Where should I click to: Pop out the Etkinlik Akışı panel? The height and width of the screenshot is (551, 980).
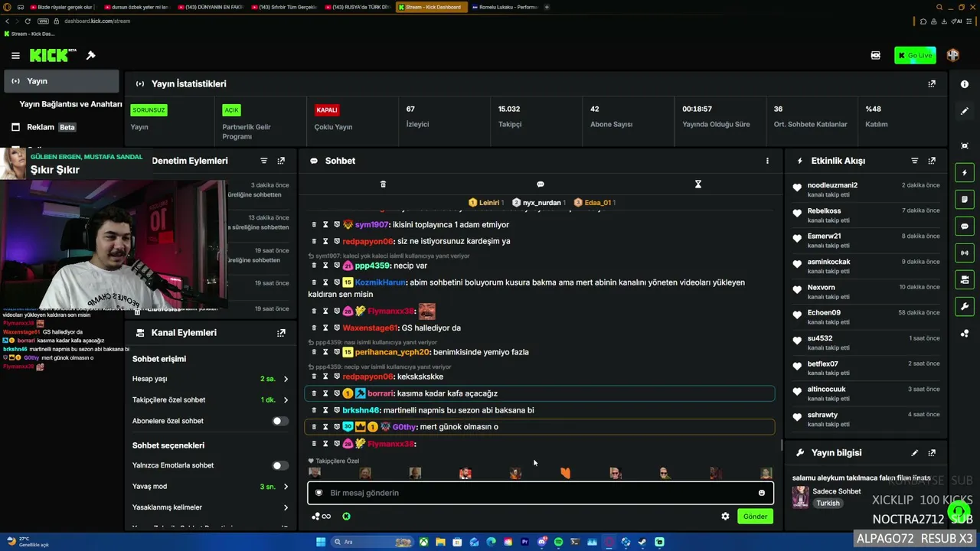point(932,161)
